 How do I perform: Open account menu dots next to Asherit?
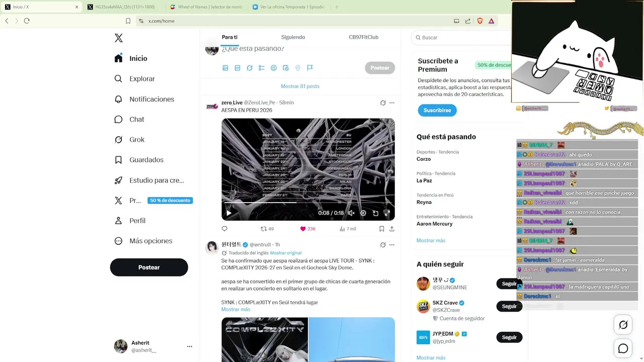point(190,346)
